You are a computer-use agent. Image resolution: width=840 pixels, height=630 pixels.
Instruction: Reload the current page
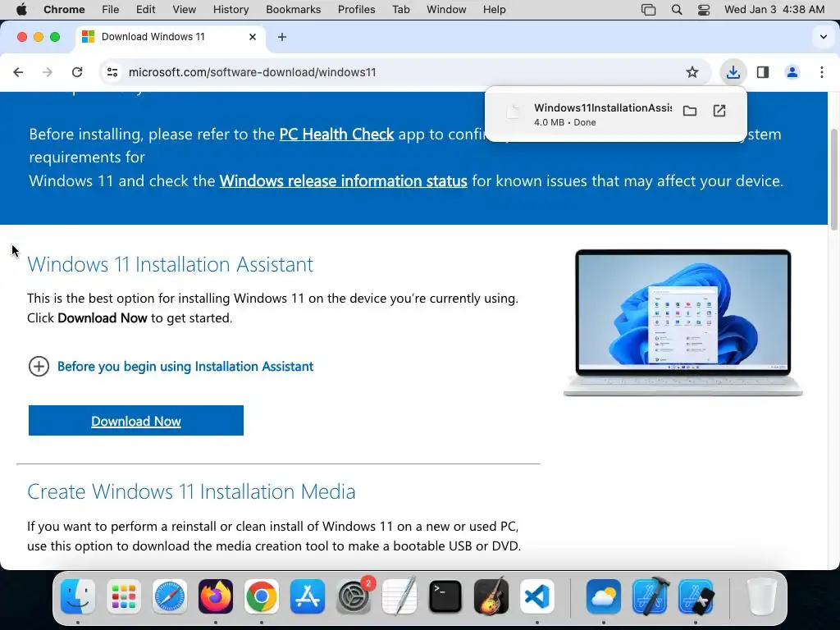pyautogui.click(x=77, y=72)
